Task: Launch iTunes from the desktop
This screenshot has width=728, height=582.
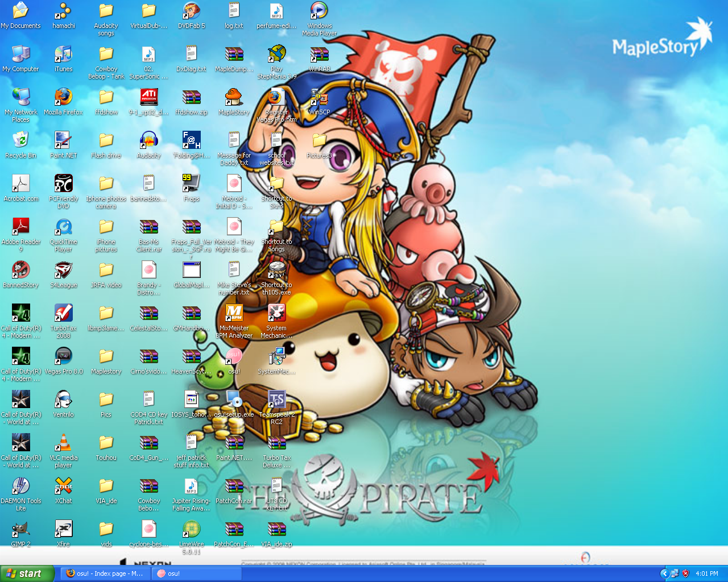Action: coord(63,54)
